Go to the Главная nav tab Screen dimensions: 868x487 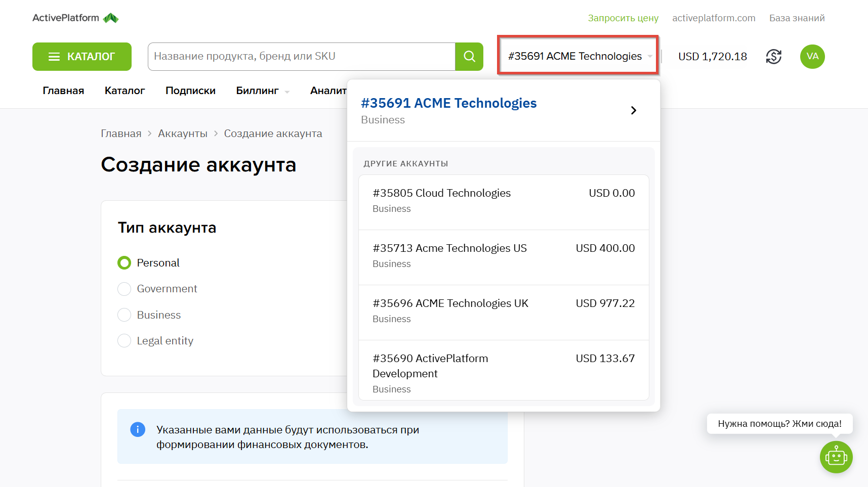click(x=63, y=91)
